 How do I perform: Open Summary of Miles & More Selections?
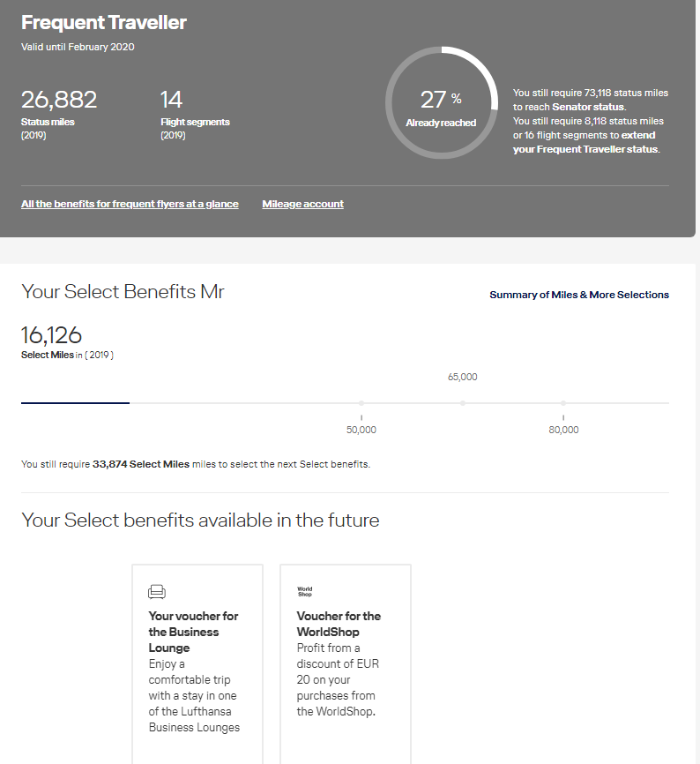579,295
